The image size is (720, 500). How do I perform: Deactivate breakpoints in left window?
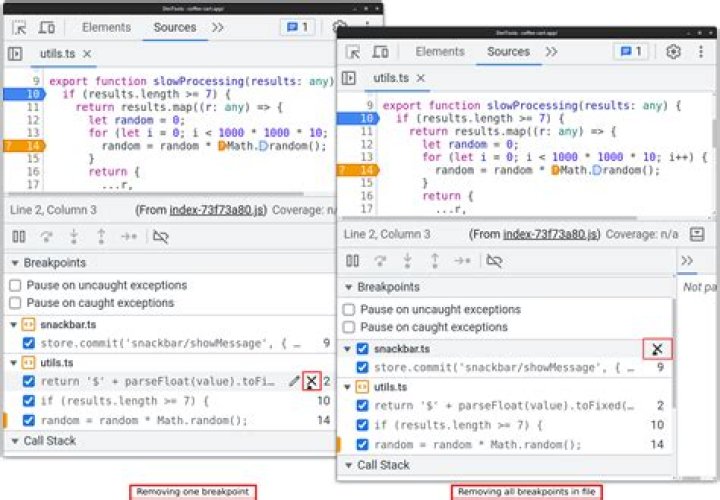pos(161,237)
